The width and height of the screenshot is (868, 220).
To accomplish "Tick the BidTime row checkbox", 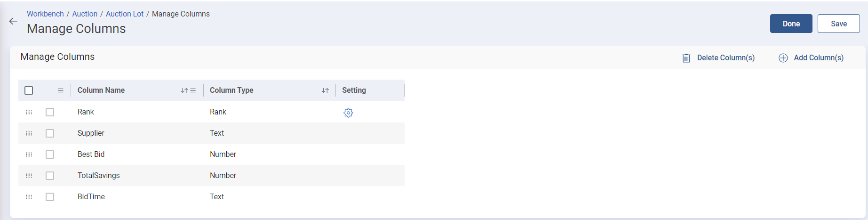I will 50,197.
